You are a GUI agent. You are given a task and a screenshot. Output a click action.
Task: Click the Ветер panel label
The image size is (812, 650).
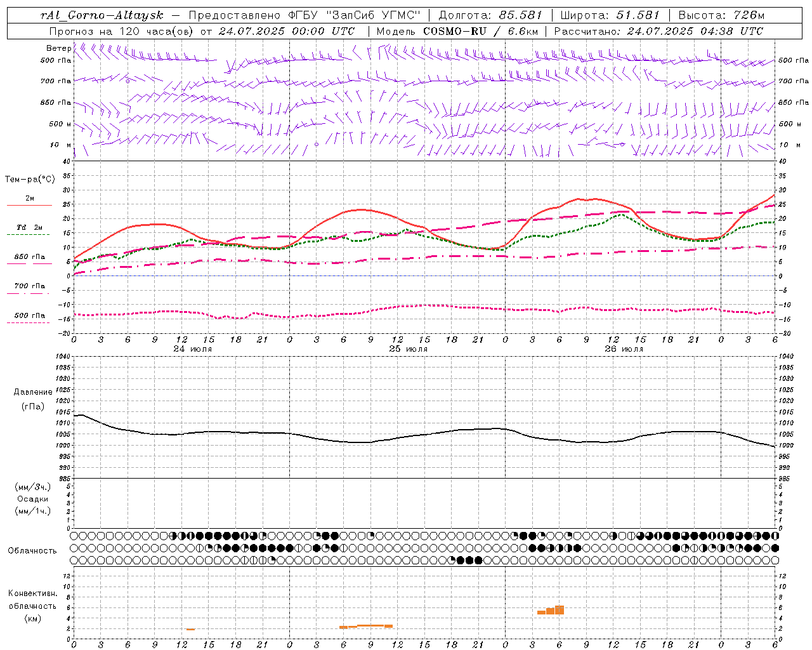[58, 48]
